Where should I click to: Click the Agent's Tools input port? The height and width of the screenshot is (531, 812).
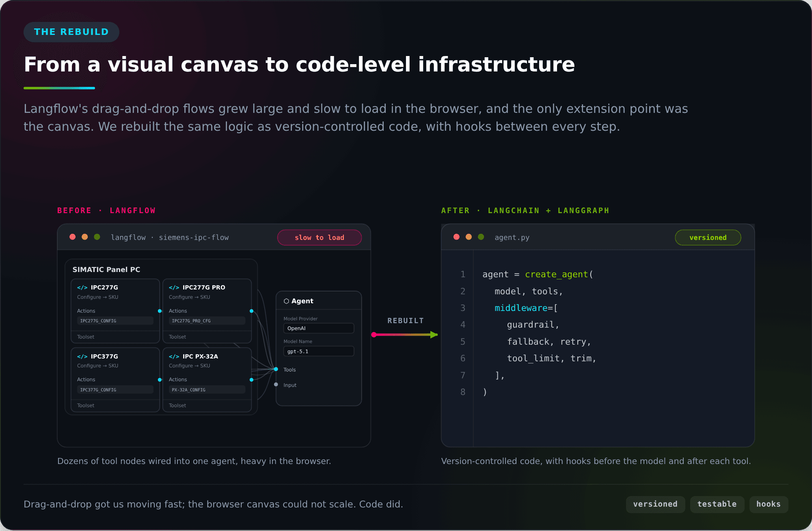point(276,369)
